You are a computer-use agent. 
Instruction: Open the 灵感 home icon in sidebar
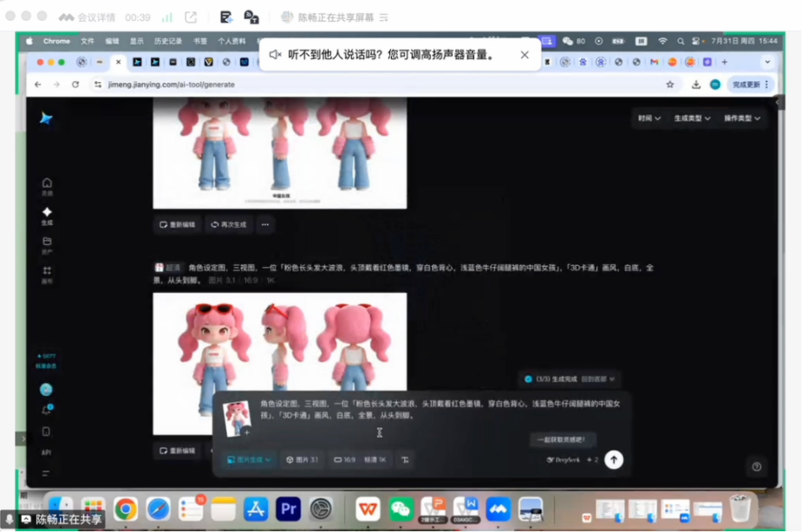(47, 185)
